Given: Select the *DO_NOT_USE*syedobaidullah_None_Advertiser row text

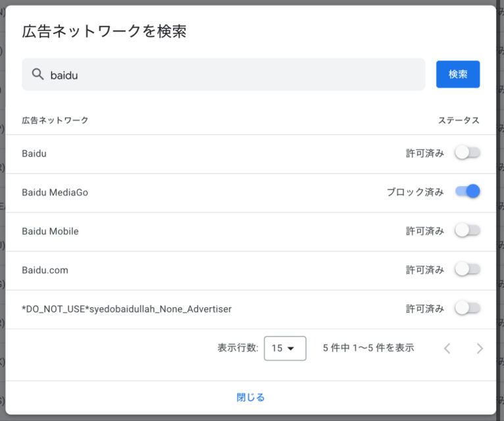Looking at the screenshot, I should coord(126,309).
